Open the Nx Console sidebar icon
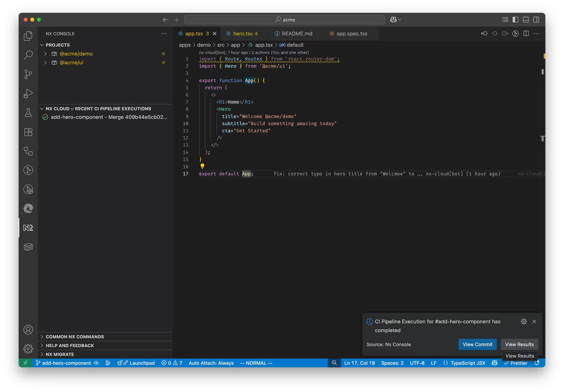 [28, 228]
